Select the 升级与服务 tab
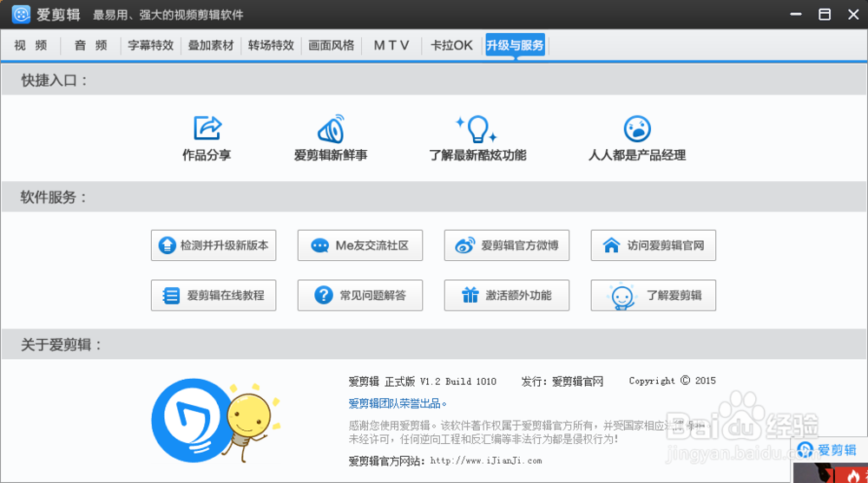868x483 pixels. pos(515,45)
